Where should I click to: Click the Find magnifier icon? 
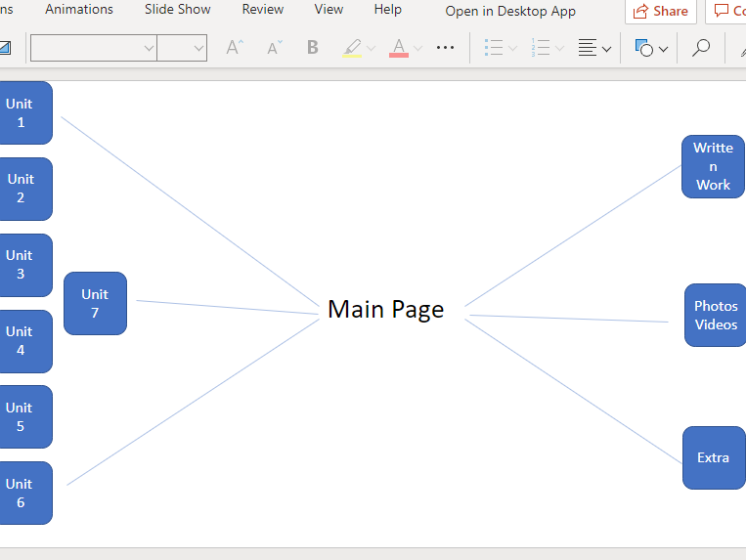pyautogui.click(x=700, y=48)
